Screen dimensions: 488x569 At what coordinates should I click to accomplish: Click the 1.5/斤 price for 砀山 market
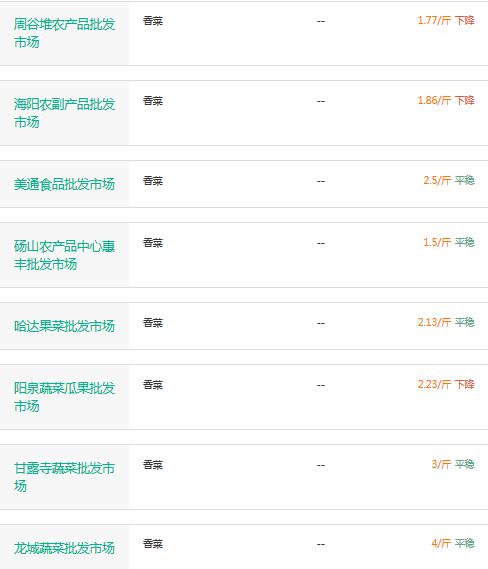pos(437,242)
